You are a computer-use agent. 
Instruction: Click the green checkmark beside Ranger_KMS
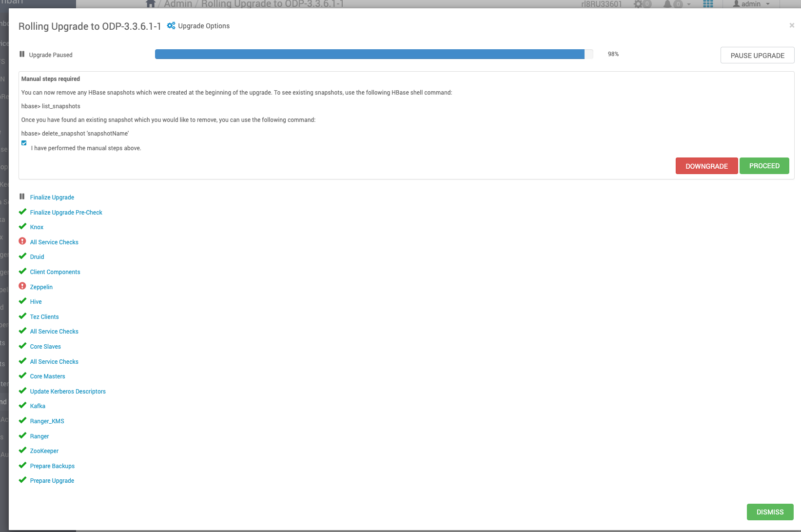pyautogui.click(x=22, y=420)
